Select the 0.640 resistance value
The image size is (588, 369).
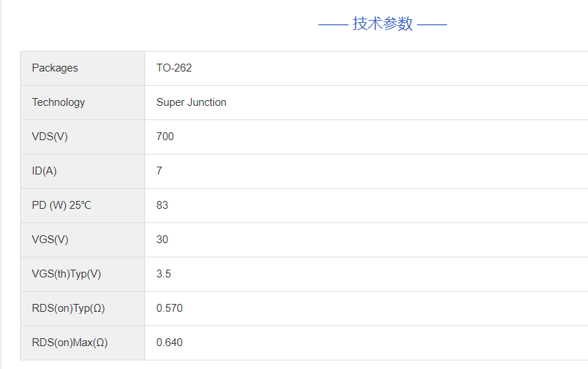170,343
